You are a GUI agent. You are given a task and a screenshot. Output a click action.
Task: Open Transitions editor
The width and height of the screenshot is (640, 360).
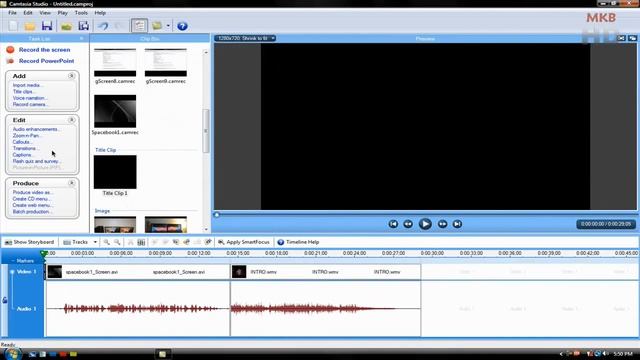tap(25, 149)
